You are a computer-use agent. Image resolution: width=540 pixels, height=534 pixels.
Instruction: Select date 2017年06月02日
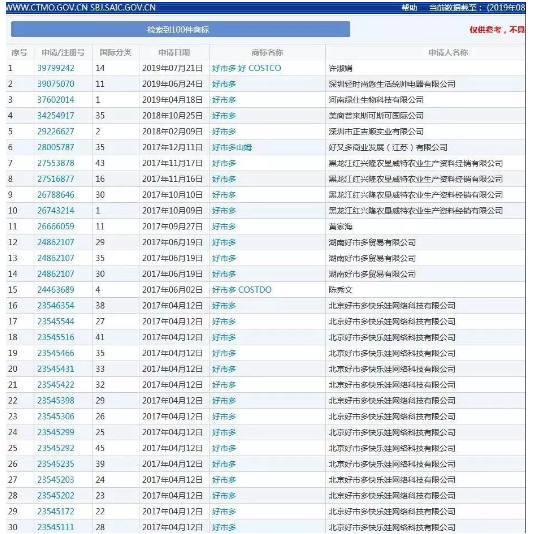pos(172,290)
